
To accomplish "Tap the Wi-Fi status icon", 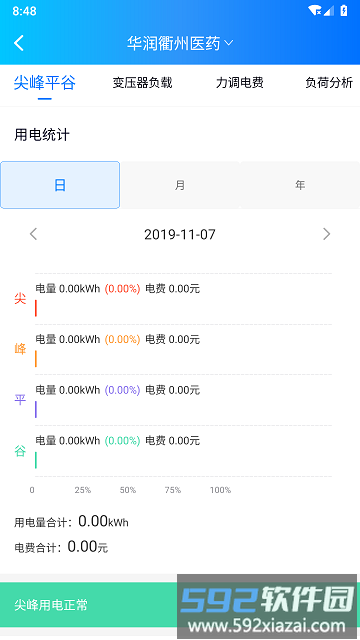I will coord(315,11).
